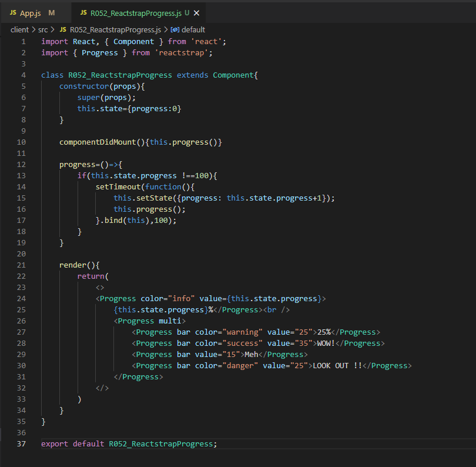The width and height of the screenshot is (476, 467).
Task: Click the JS icon on R052_ReactstrapProgress.js tab
Action: (83, 13)
